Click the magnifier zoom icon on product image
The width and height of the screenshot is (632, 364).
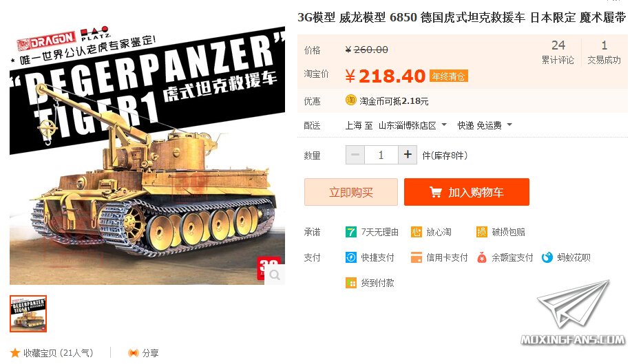click(275, 275)
